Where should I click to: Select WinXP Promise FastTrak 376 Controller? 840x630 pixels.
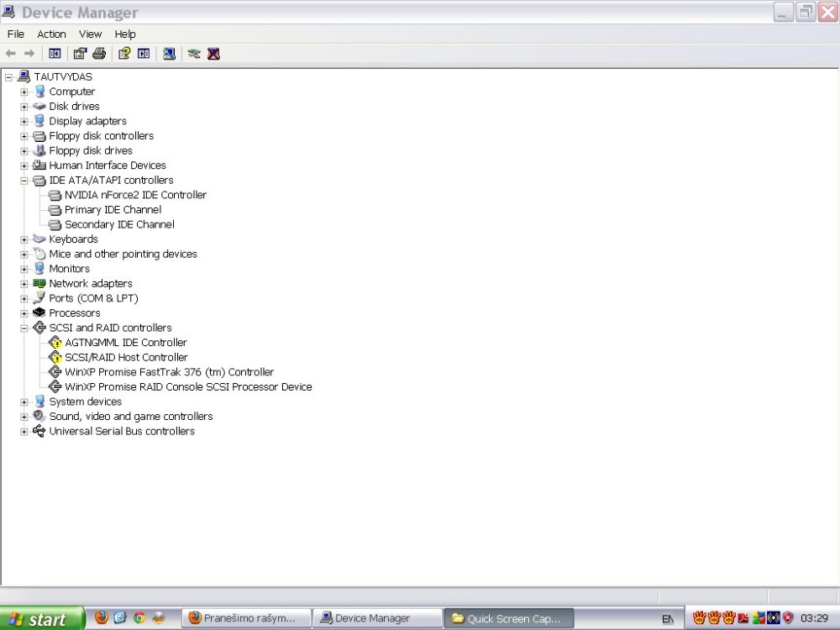click(x=169, y=372)
